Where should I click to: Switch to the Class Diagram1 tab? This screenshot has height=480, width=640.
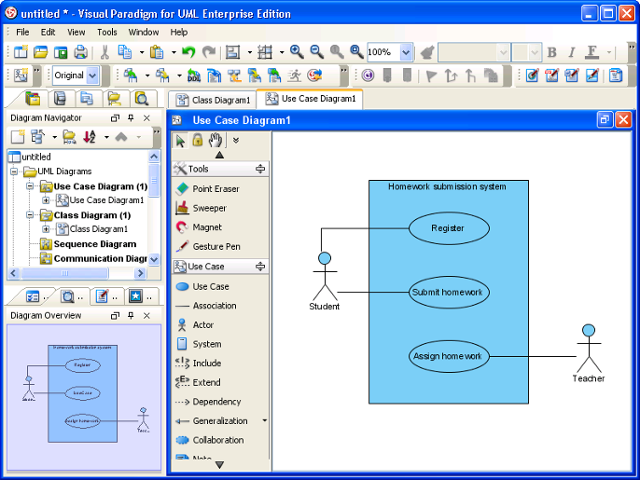pos(213,100)
